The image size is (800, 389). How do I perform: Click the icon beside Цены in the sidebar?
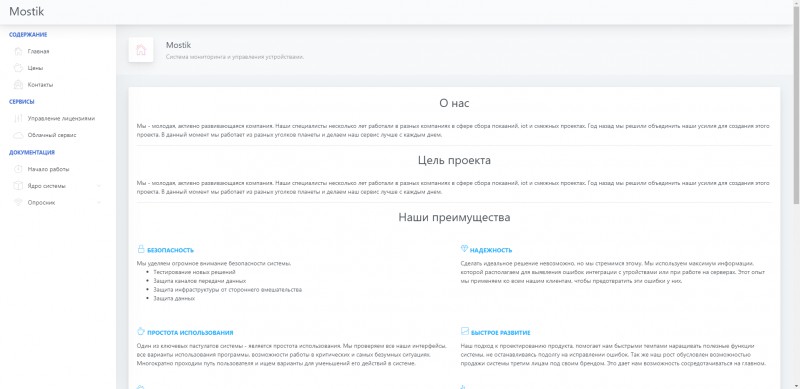click(18, 68)
